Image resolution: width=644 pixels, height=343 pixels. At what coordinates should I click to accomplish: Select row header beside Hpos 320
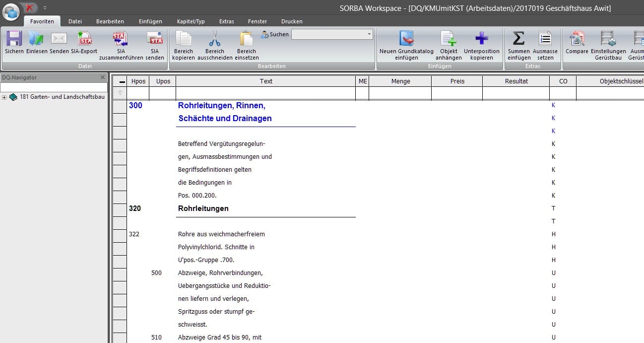pyautogui.click(x=120, y=210)
